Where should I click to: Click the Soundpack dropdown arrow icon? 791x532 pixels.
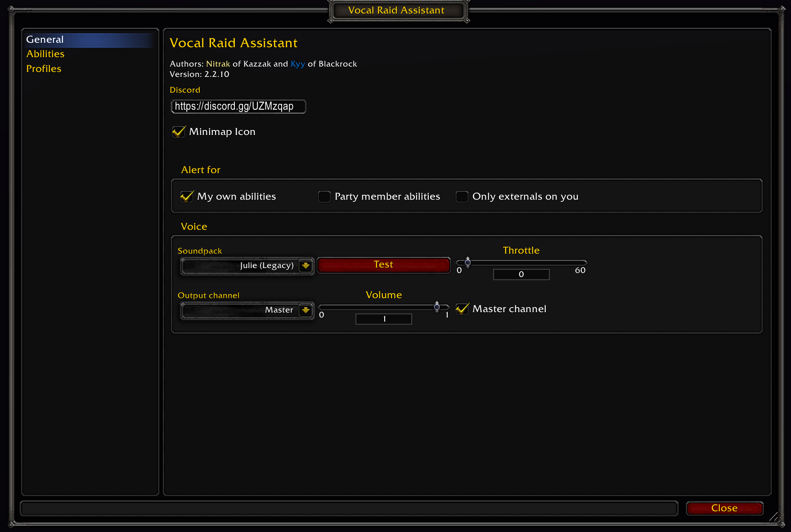pyautogui.click(x=306, y=266)
